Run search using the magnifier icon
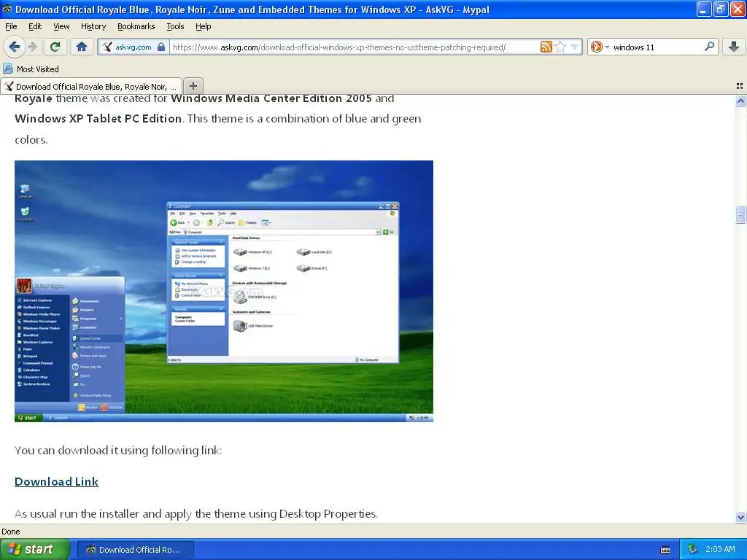The image size is (747, 560). (x=709, y=47)
